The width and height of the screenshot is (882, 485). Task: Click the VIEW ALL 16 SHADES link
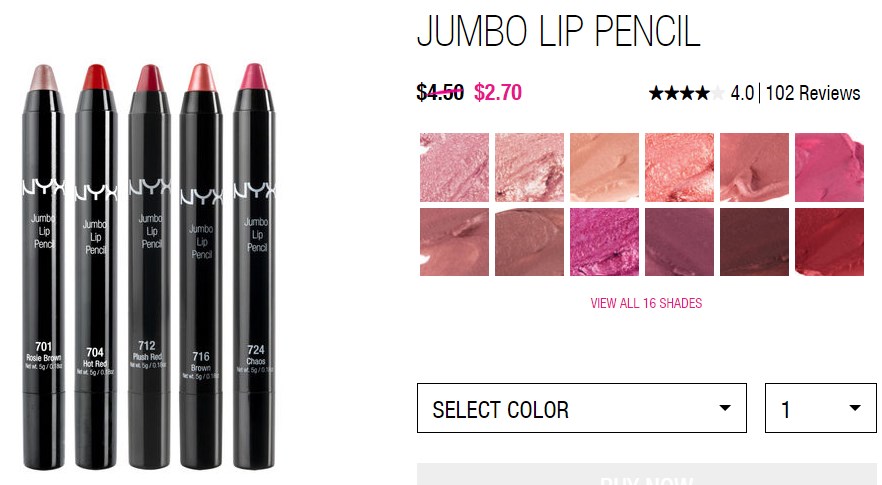[x=646, y=303]
